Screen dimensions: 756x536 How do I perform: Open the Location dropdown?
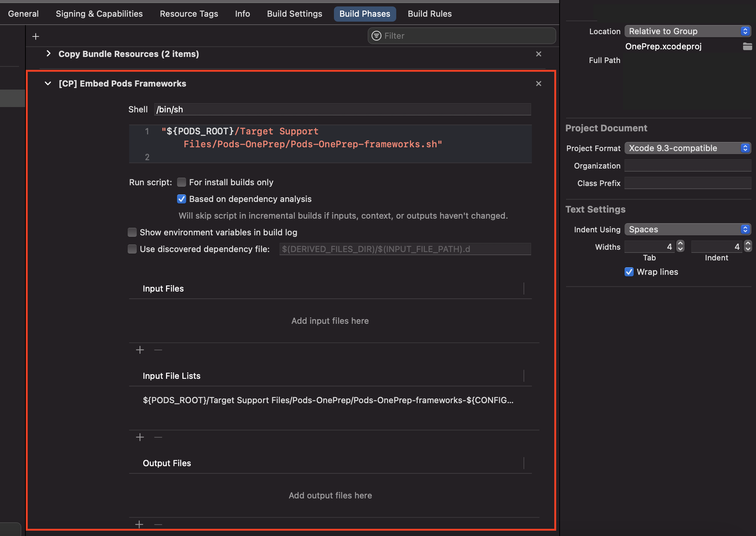[x=688, y=31]
